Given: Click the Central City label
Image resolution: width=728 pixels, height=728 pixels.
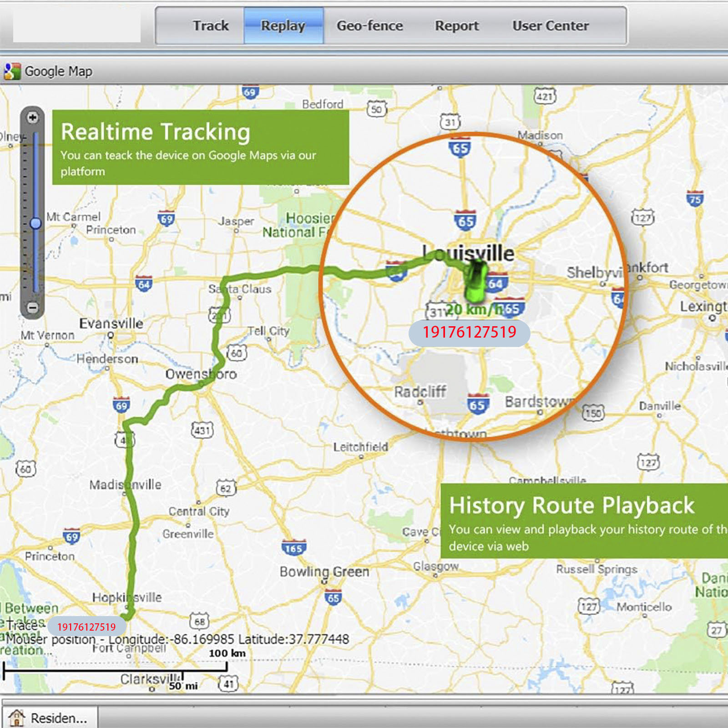Looking at the screenshot, I should (199, 511).
